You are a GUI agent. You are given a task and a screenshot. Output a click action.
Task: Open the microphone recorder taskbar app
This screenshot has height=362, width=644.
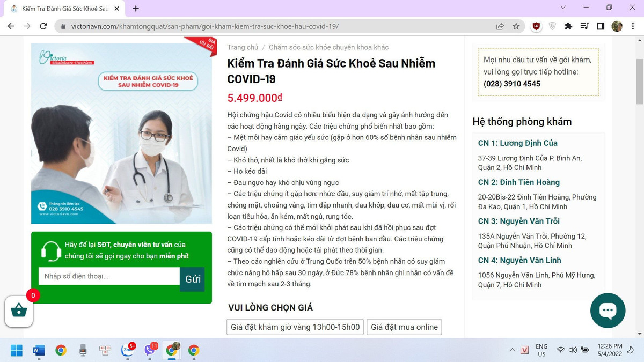pyautogui.click(x=83, y=351)
